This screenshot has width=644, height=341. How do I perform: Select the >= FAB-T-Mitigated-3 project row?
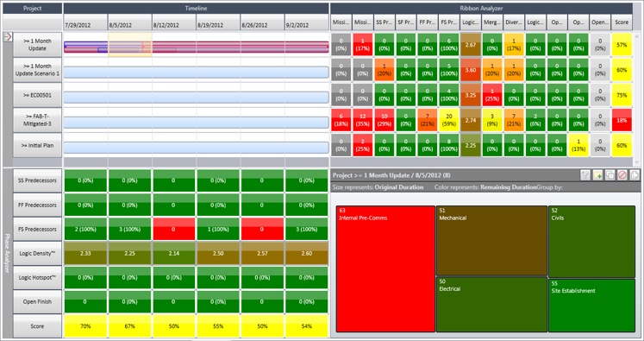point(37,120)
